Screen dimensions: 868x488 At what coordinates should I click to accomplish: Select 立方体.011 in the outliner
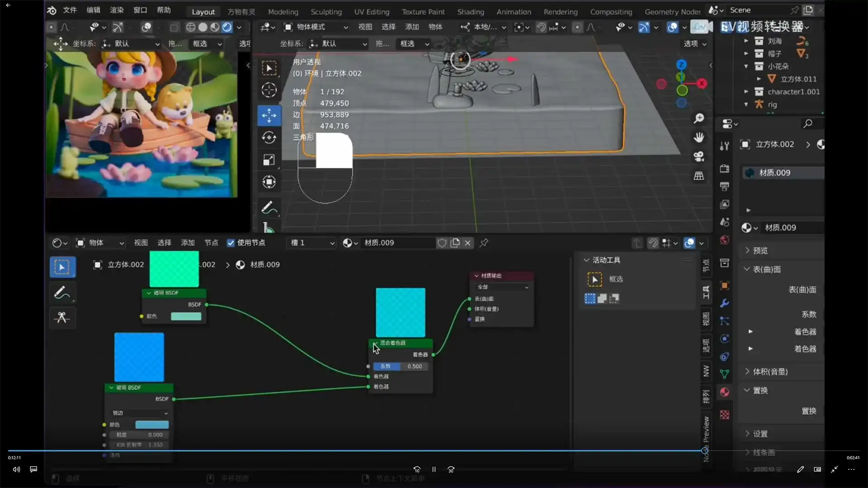click(x=798, y=79)
